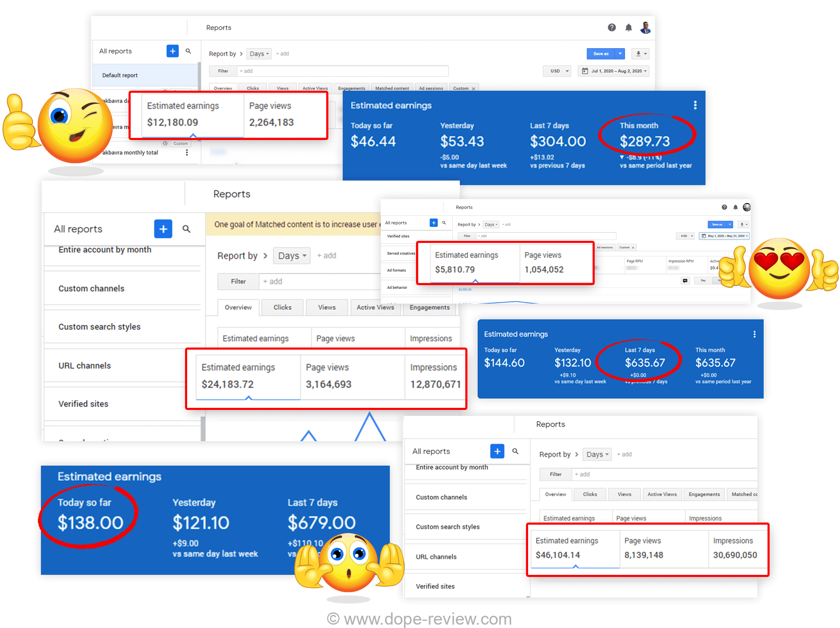This screenshot has height=628, width=840.
Task: Switch to the fully visible Matched content tab
Action: (392, 89)
